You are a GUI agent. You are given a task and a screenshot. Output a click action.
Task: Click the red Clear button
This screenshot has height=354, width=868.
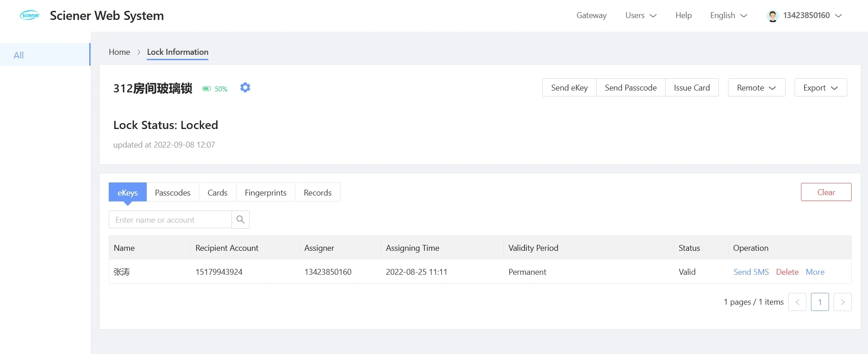pyautogui.click(x=826, y=192)
